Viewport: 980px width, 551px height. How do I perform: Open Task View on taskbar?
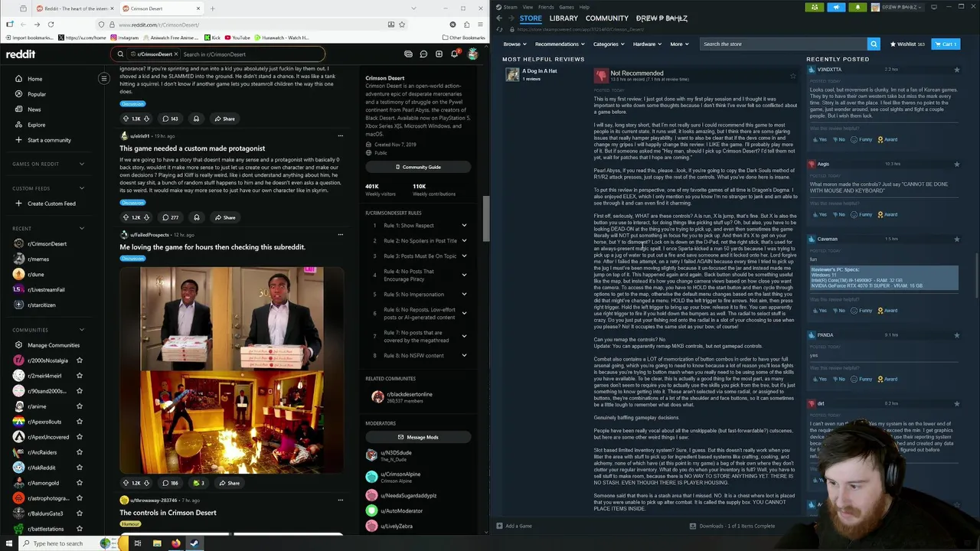(x=138, y=543)
